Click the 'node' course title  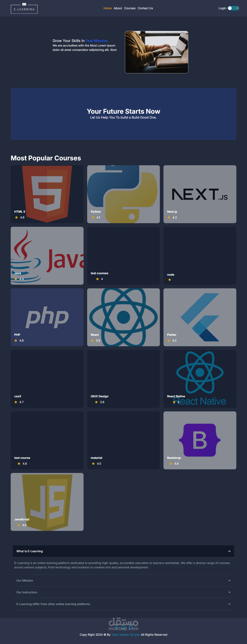pos(171,275)
